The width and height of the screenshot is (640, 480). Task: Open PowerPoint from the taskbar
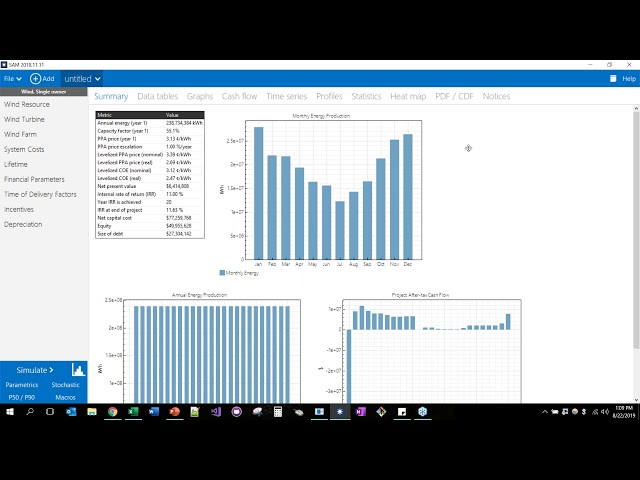[174, 412]
